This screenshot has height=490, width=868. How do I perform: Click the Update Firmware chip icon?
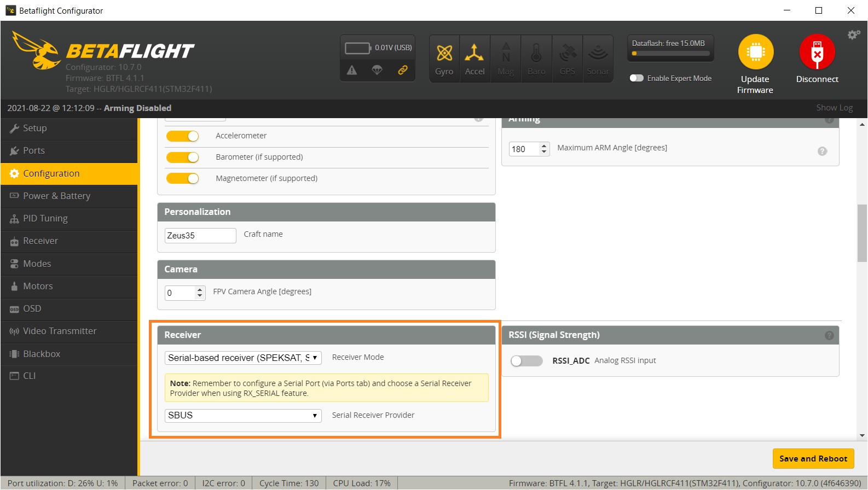point(756,52)
